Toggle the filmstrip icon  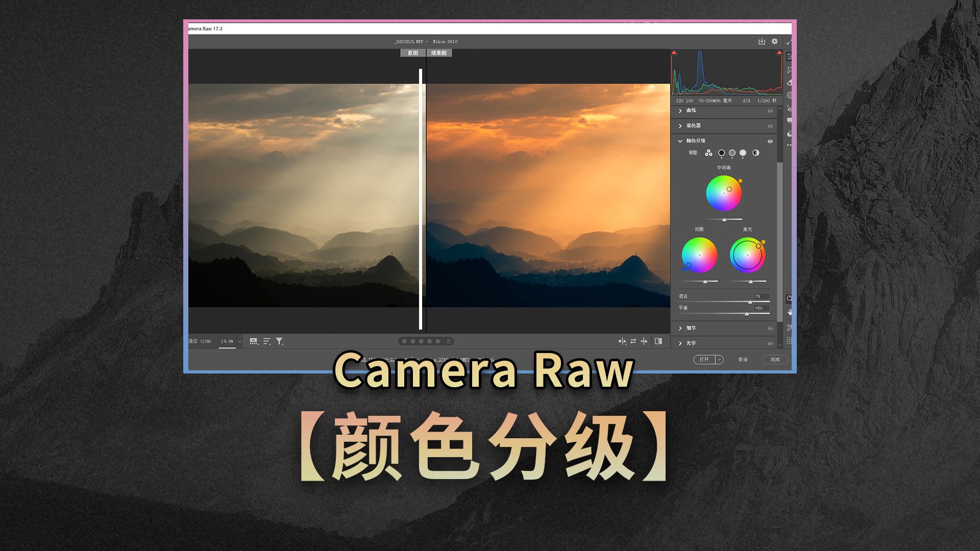pos(254,341)
